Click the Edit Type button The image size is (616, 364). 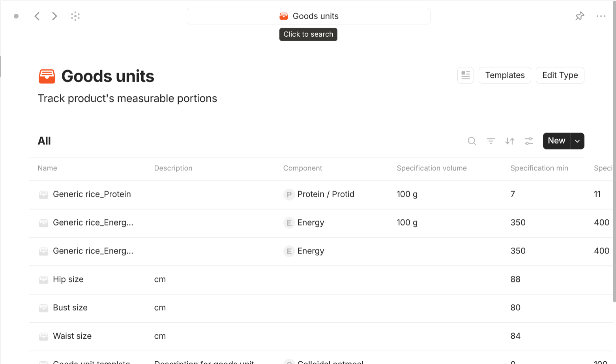click(x=560, y=75)
